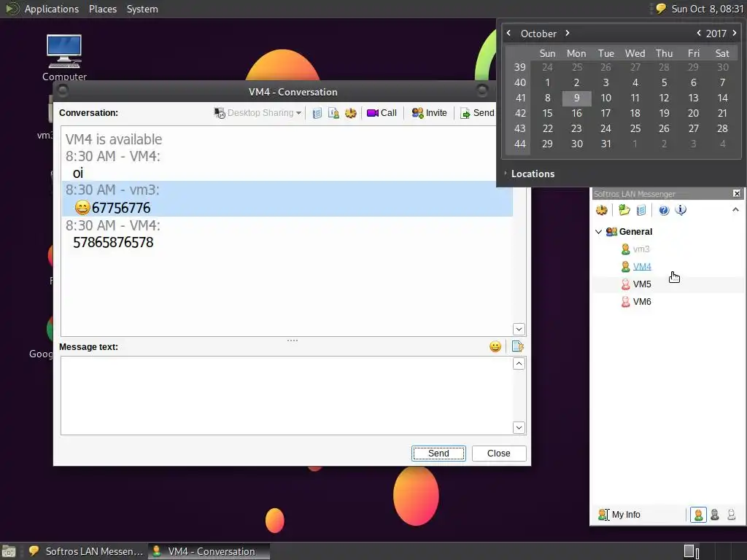Select October 18 in the calendar

coord(635,113)
